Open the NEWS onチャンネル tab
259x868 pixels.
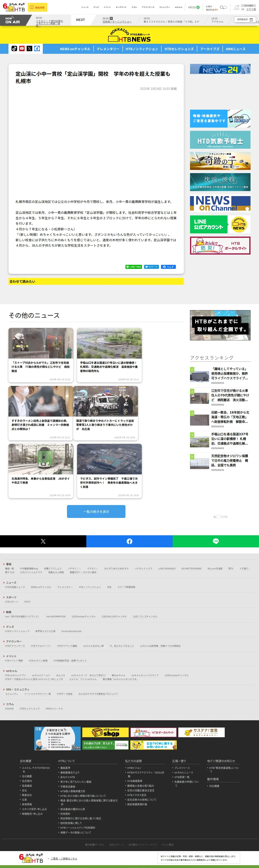(75, 49)
